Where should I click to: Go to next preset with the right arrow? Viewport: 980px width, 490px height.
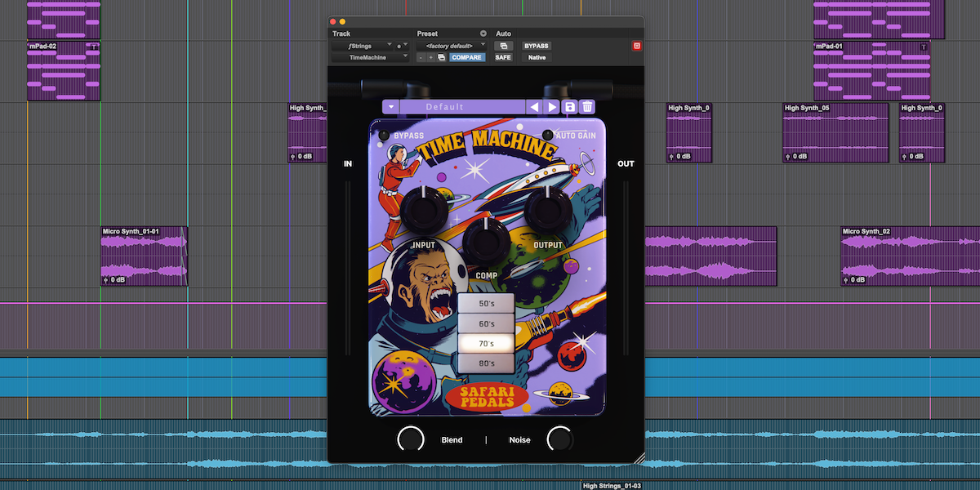tap(550, 107)
